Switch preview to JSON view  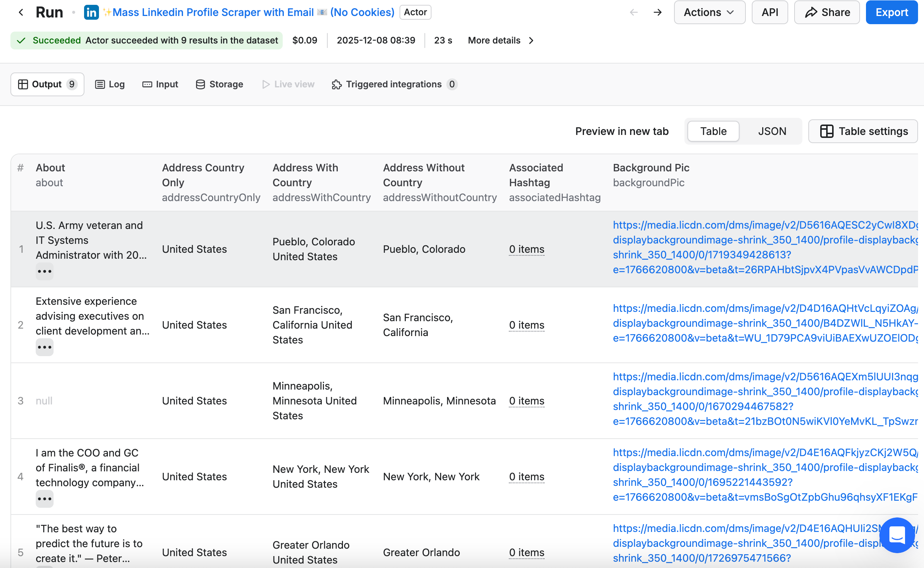(772, 131)
